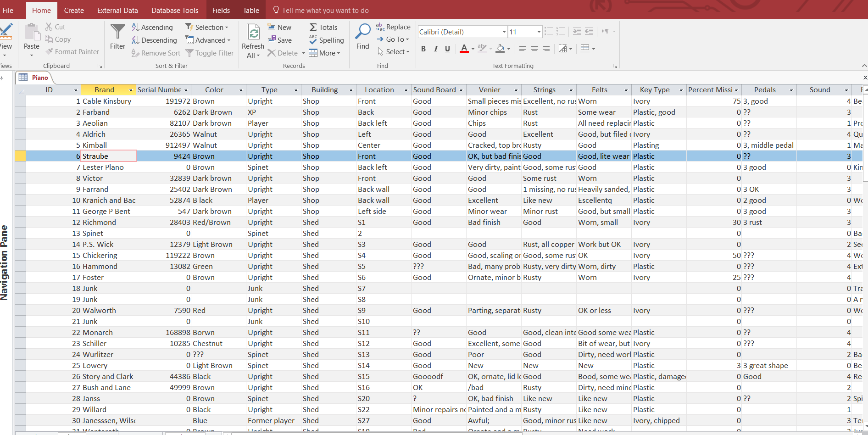Sort records in Ascending order
The height and width of the screenshot is (435, 868).
point(152,28)
